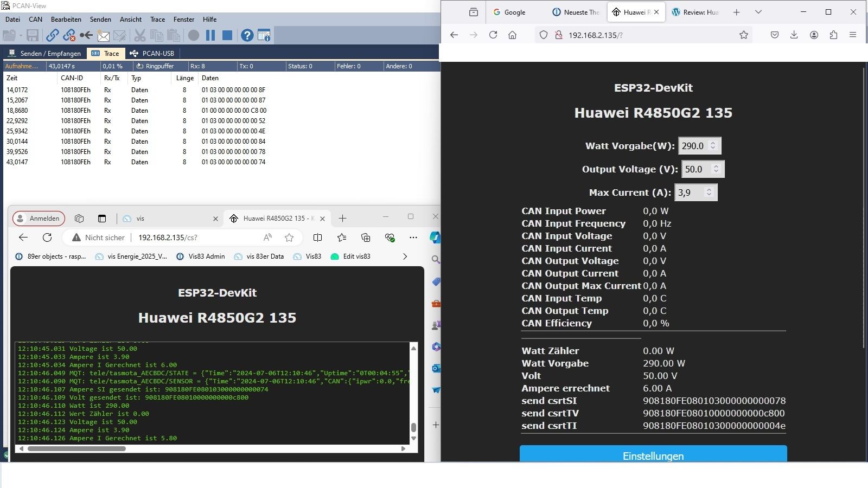868x488 pixels.
Task: Open Firefox hamburger application menu
Action: point(853,35)
